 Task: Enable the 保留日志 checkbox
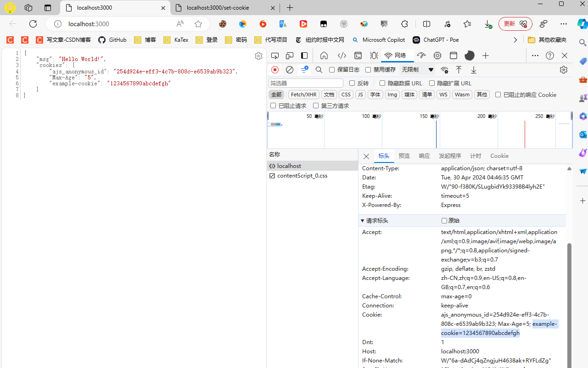[332, 70]
